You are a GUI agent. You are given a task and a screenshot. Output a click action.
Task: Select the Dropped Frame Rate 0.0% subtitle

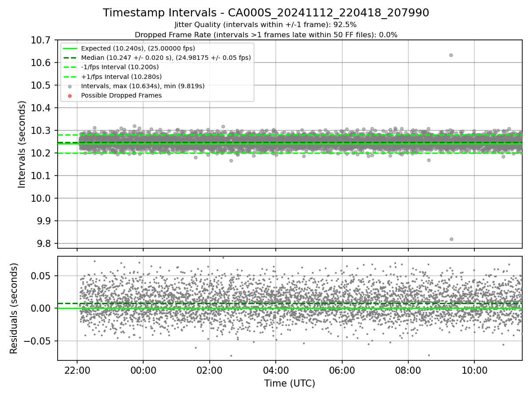coord(266,35)
